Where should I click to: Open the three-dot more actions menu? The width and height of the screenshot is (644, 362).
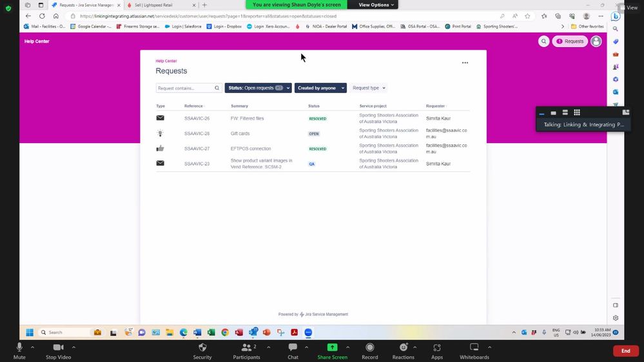tap(465, 62)
